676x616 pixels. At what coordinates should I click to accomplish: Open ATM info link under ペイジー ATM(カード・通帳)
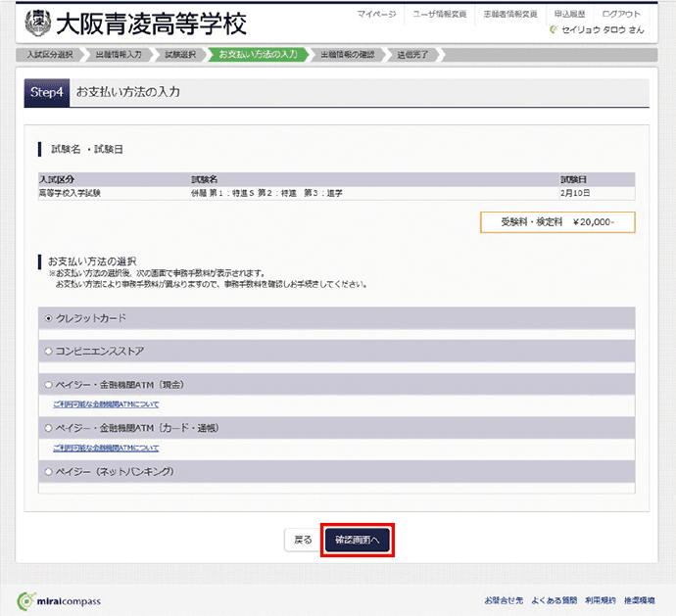point(106,449)
